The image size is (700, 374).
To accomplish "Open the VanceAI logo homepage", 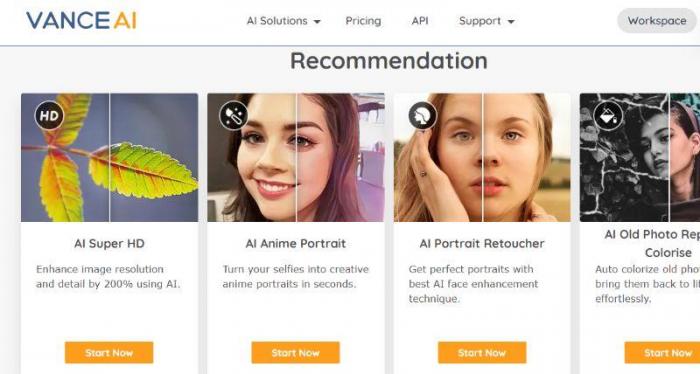I will (x=81, y=21).
